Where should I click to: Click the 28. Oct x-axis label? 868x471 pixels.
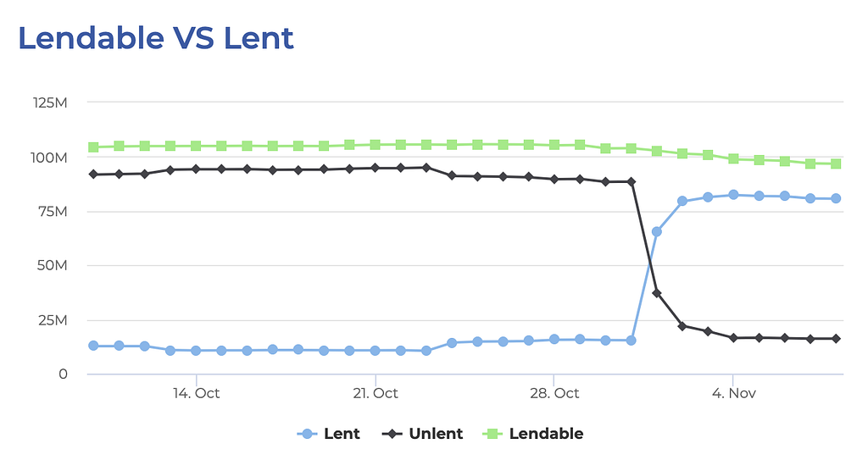click(x=554, y=394)
